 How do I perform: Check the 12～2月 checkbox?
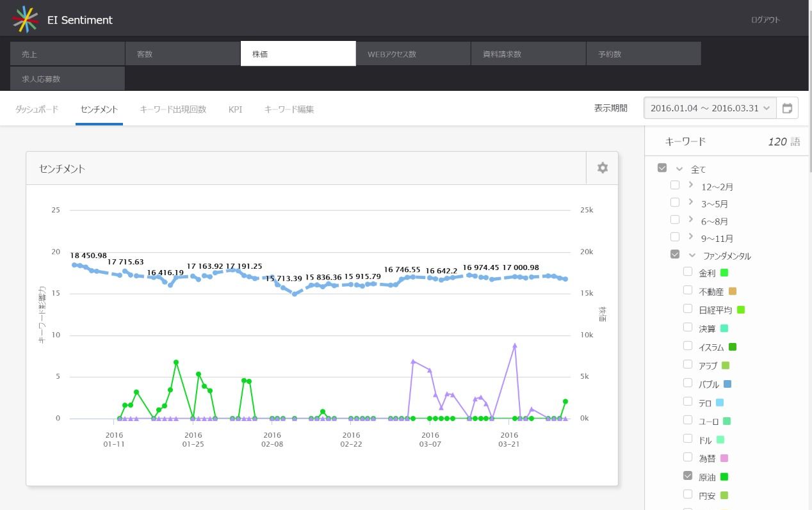tap(675, 185)
